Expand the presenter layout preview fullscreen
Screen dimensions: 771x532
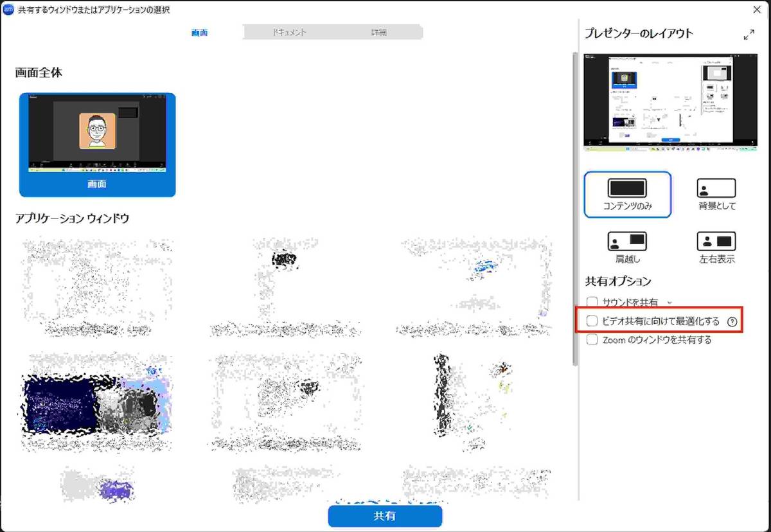pyautogui.click(x=750, y=33)
